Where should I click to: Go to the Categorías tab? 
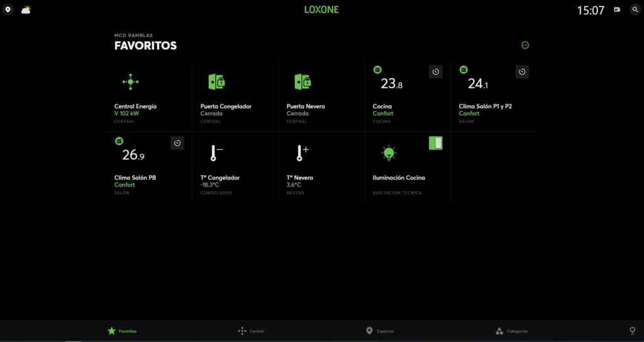tap(511, 331)
